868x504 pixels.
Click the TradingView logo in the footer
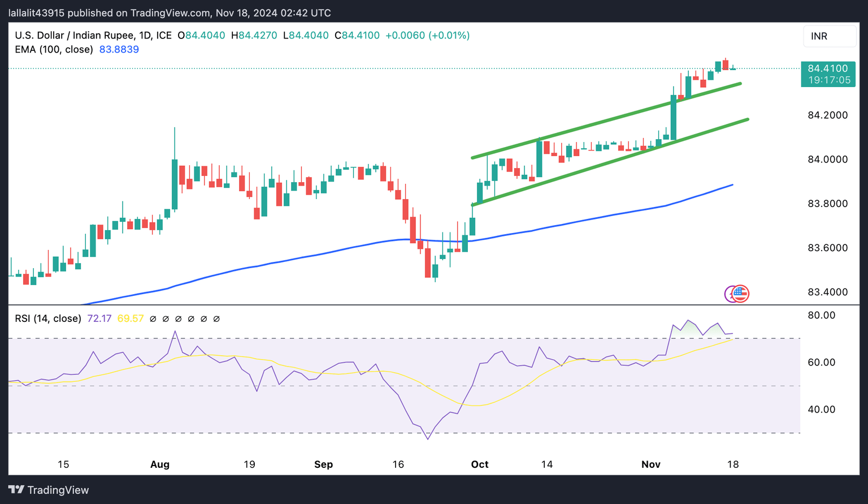(49, 490)
